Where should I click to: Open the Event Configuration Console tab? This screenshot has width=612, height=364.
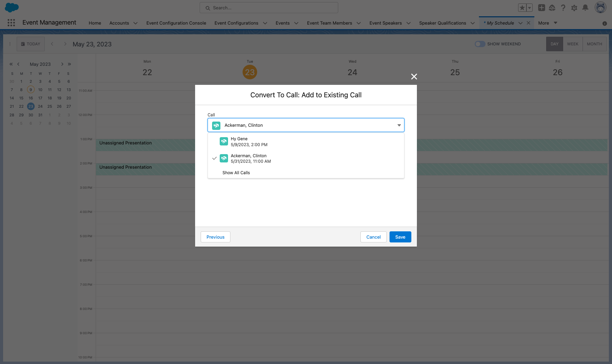(176, 23)
